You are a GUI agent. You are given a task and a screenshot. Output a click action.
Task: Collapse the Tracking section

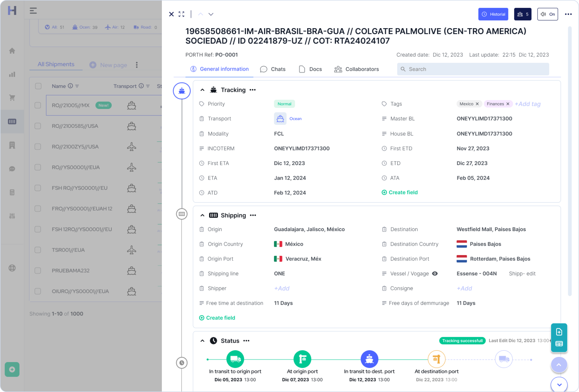202,90
